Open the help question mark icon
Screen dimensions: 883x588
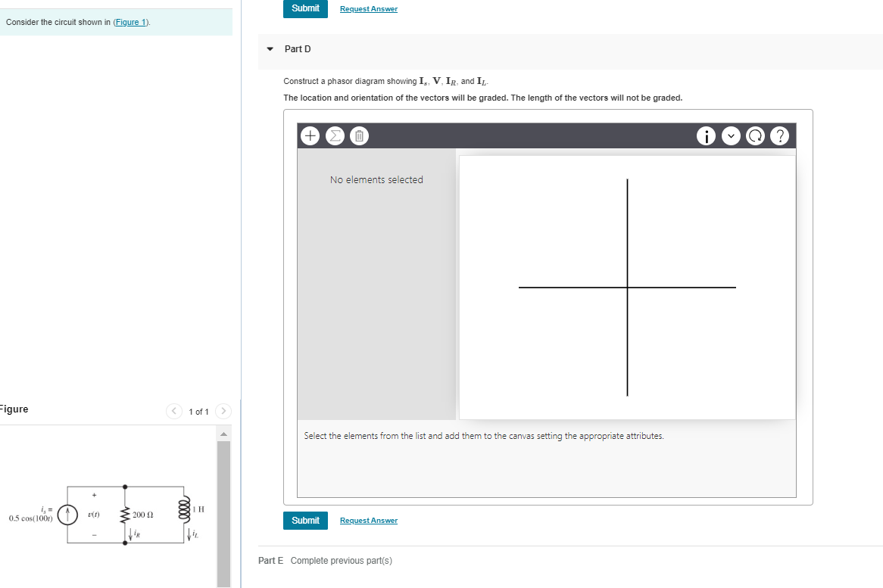click(779, 135)
